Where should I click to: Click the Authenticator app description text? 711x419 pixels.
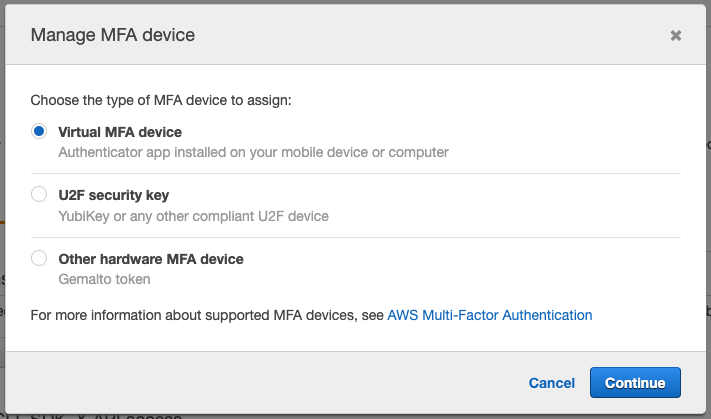(253, 152)
